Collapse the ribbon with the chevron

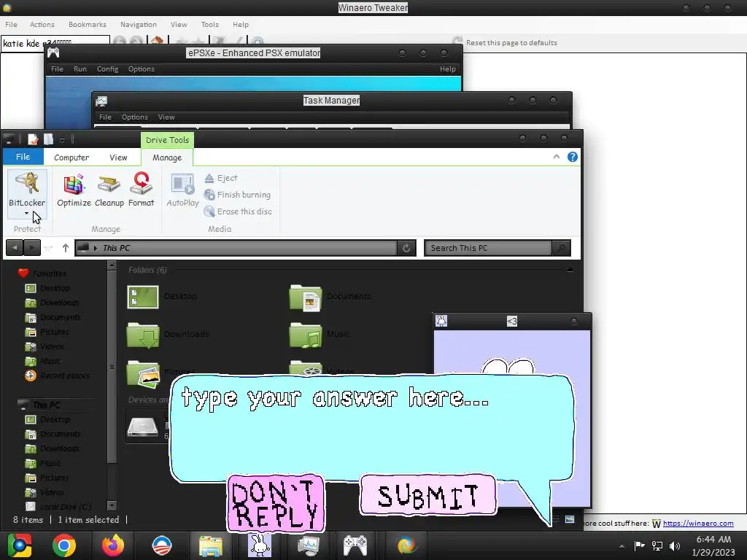[x=556, y=157]
